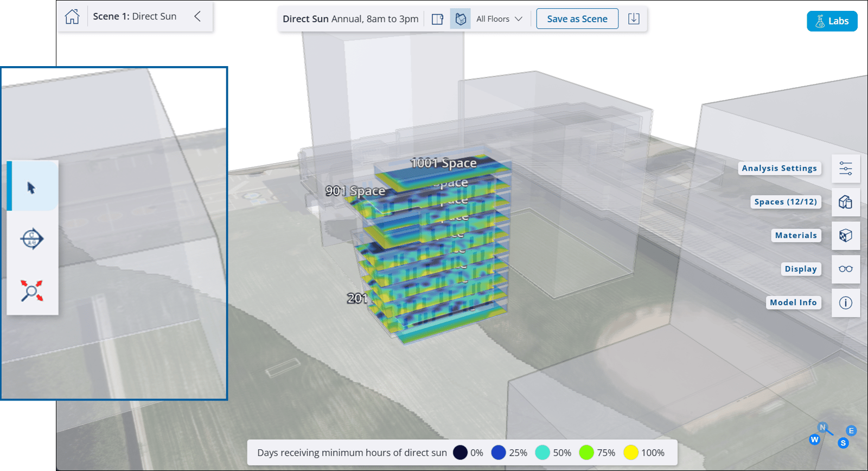Viewport: 868px width, 471px height.
Task: Toggle the split view panel icon
Action: tap(437, 19)
